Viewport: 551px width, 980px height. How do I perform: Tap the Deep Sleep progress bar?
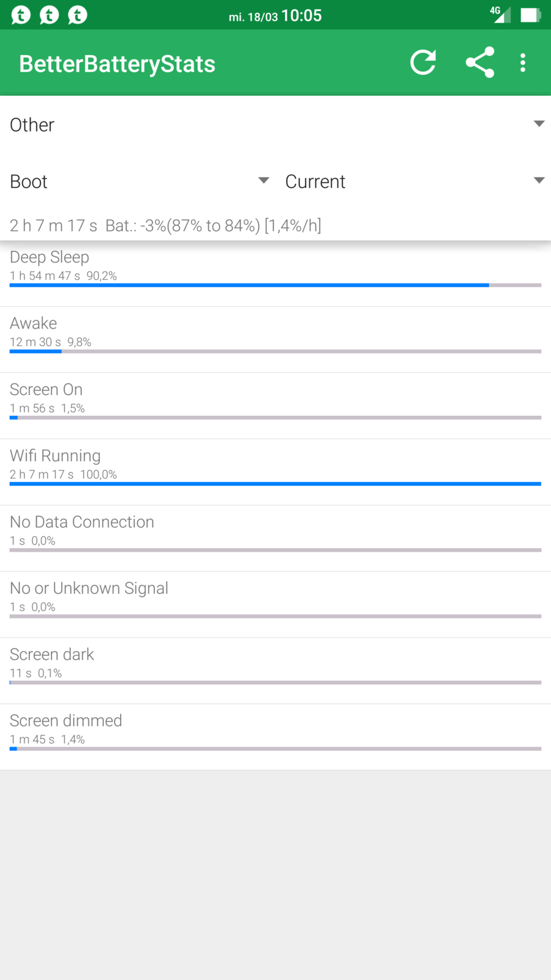[275, 285]
